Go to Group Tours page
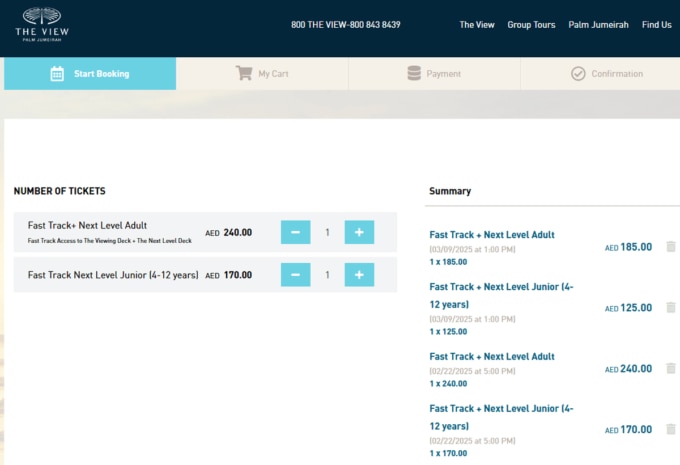This screenshot has height=465, width=680. tap(531, 25)
